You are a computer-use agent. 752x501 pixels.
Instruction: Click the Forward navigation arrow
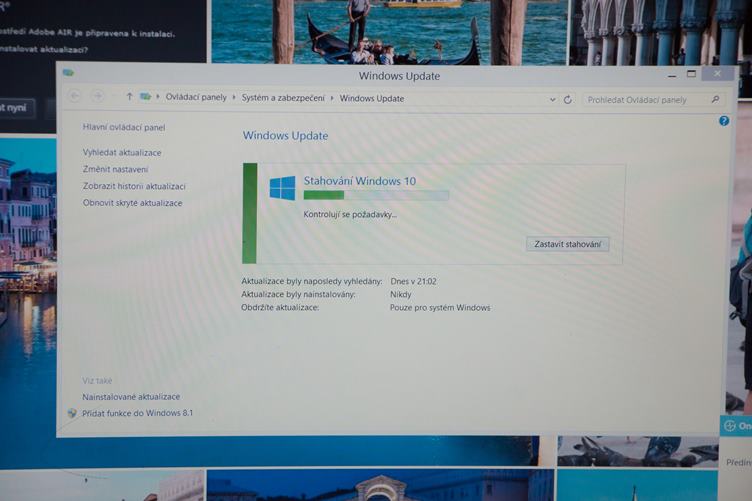point(98,96)
